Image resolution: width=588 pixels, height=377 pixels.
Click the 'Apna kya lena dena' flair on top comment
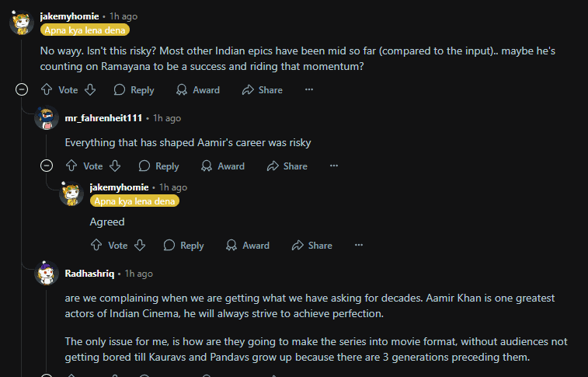(85, 30)
